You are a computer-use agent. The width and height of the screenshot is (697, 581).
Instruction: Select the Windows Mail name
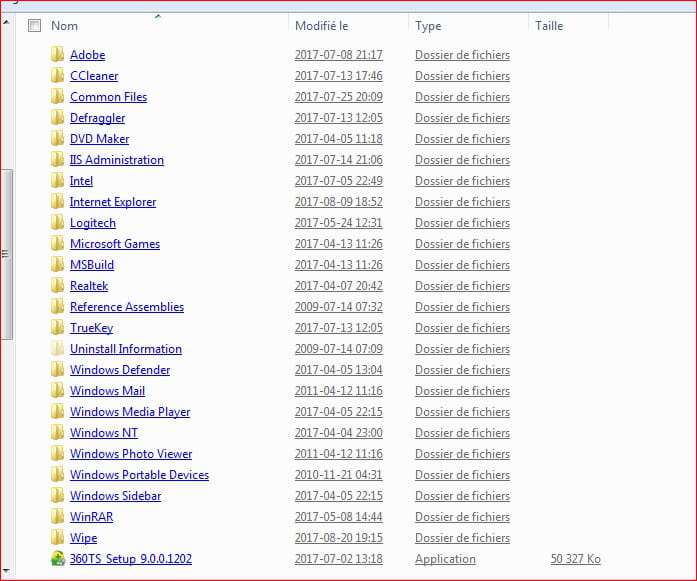click(x=108, y=390)
